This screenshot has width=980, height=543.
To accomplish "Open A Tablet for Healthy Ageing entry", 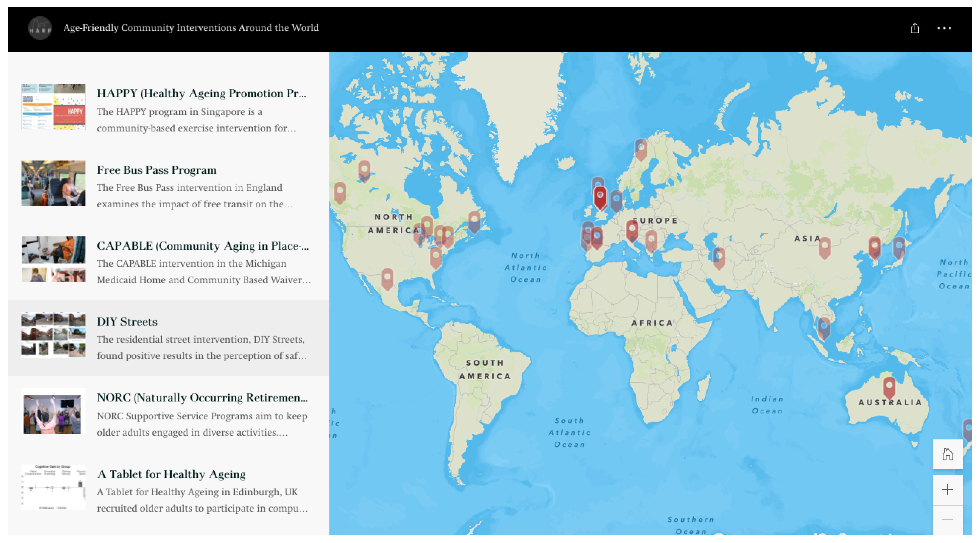I will (171, 474).
